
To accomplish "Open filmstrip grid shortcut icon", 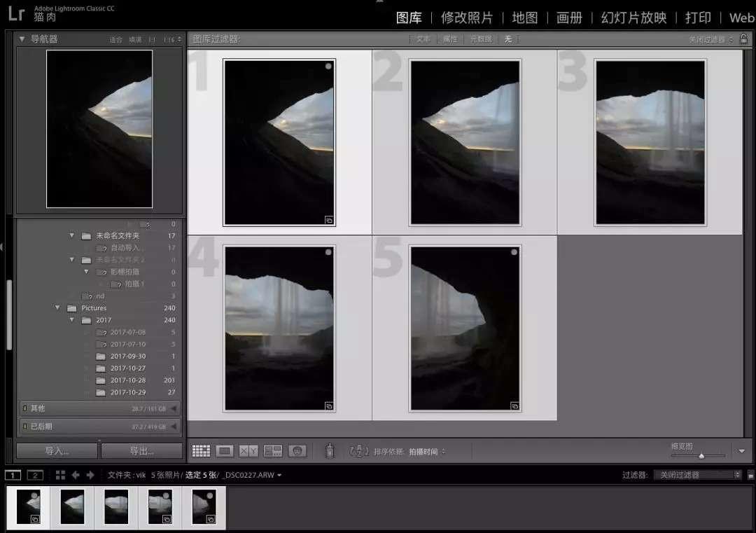I will click(x=60, y=475).
